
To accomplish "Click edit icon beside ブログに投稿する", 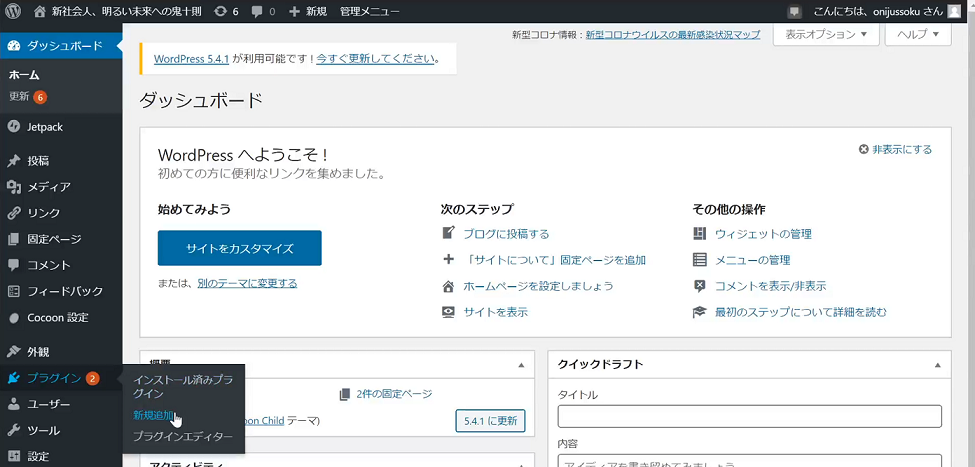I will [448, 233].
